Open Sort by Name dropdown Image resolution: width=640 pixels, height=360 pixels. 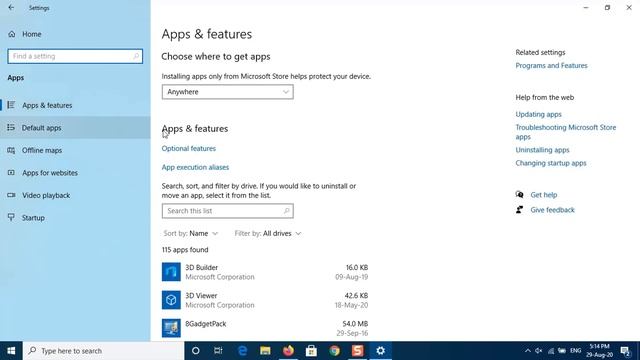[x=191, y=233]
